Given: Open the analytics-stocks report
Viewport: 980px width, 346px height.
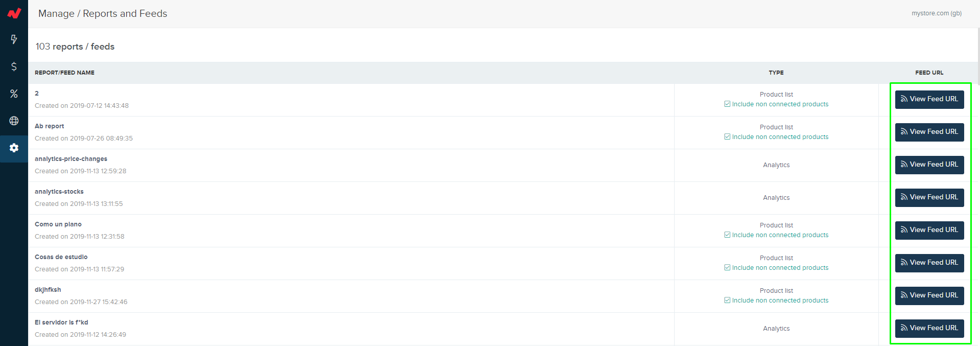Looking at the screenshot, I should coord(59,192).
